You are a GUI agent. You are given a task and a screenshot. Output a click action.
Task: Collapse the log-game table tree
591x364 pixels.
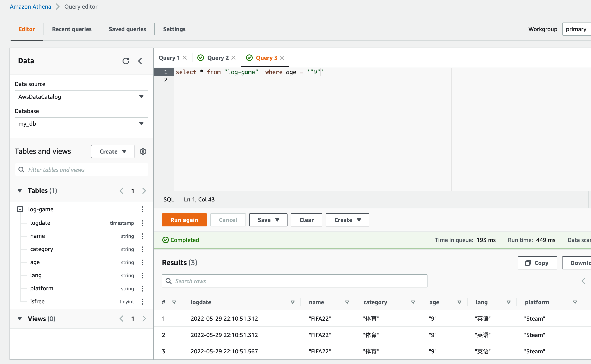coord(20,209)
